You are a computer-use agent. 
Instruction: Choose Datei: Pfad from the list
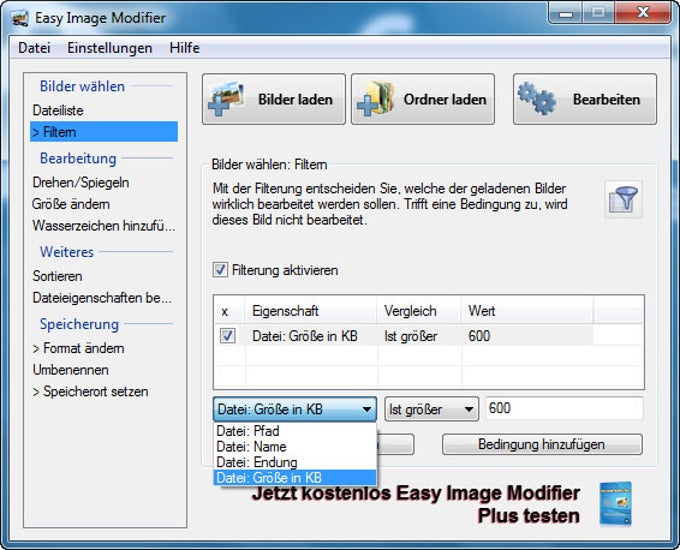(x=295, y=431)
